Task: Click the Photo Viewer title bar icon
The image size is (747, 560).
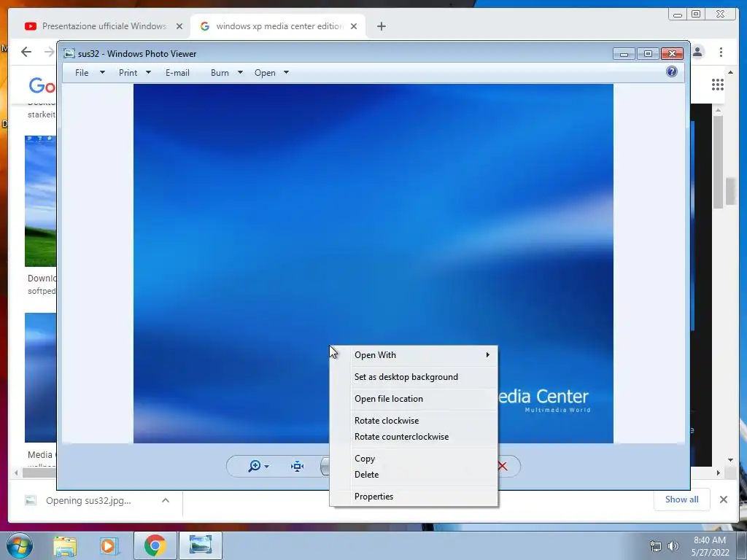Action: click(x=69, y=53)
